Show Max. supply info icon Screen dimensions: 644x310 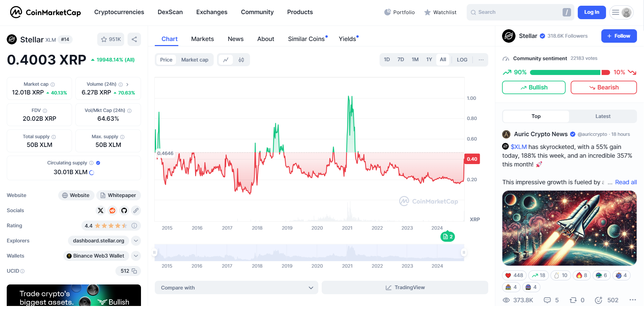pos(122,137)
